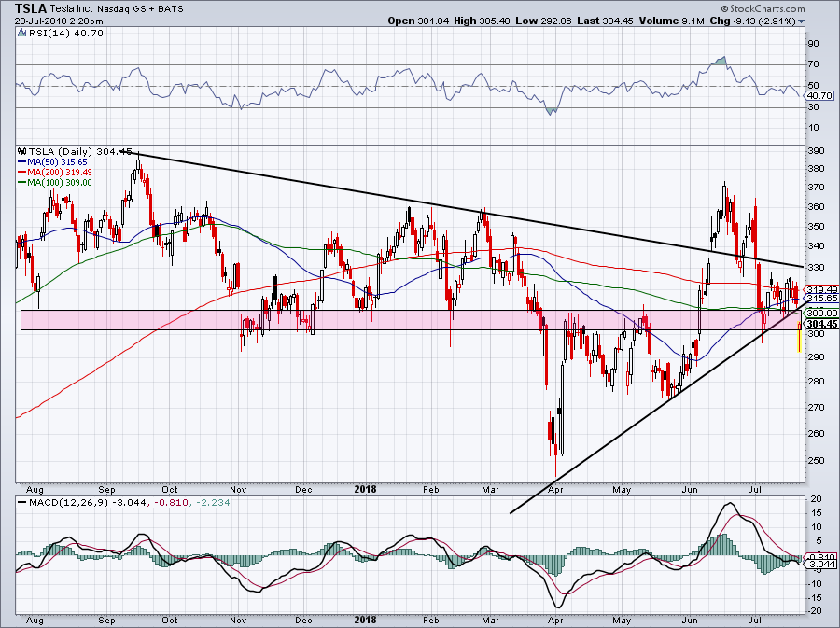Click the RSI(14) legend icon
Image resolution: width=840 pixels, height=628 pixels.
pos(21,34)
